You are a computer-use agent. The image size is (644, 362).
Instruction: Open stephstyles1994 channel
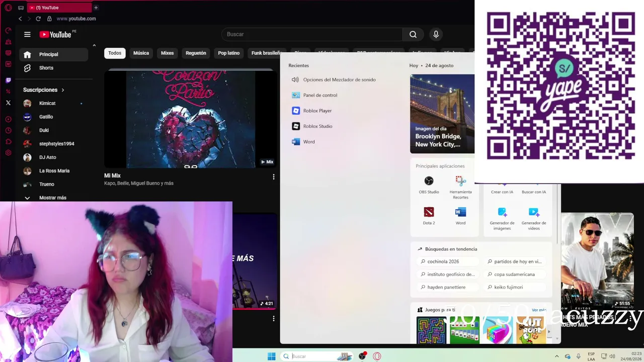point(54,144)
